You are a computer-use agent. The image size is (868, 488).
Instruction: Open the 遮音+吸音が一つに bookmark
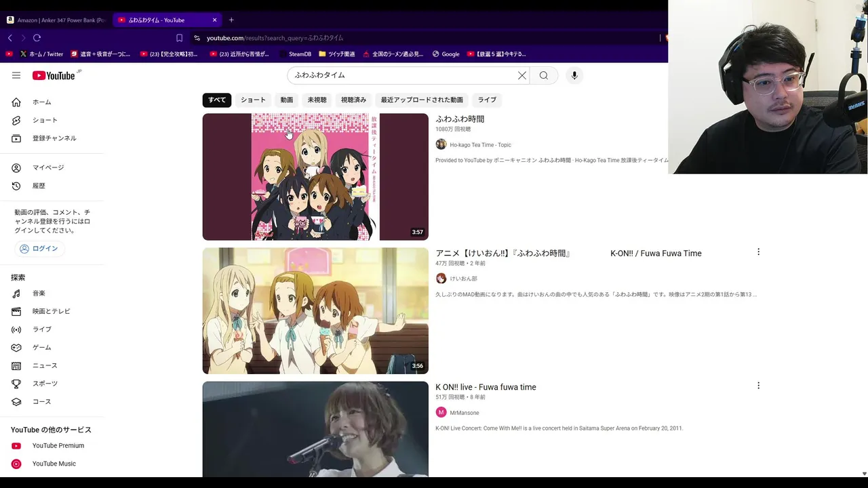(100, 54)
